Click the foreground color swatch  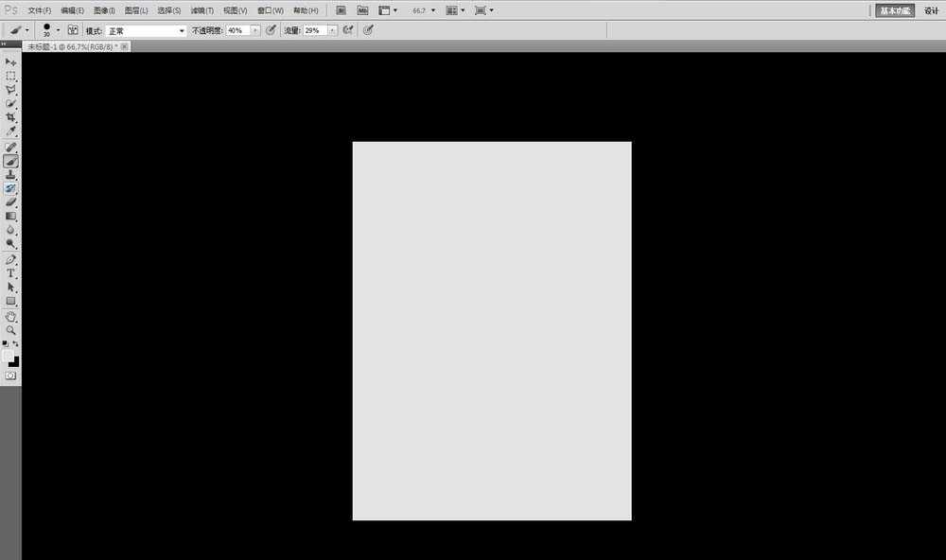coord(9,356)
